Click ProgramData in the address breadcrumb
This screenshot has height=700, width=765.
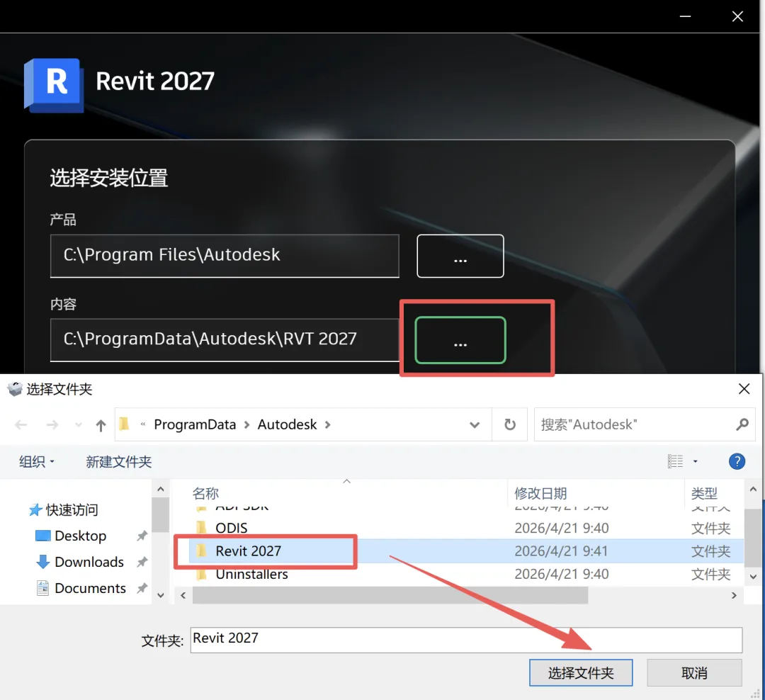tap(195, 424)
